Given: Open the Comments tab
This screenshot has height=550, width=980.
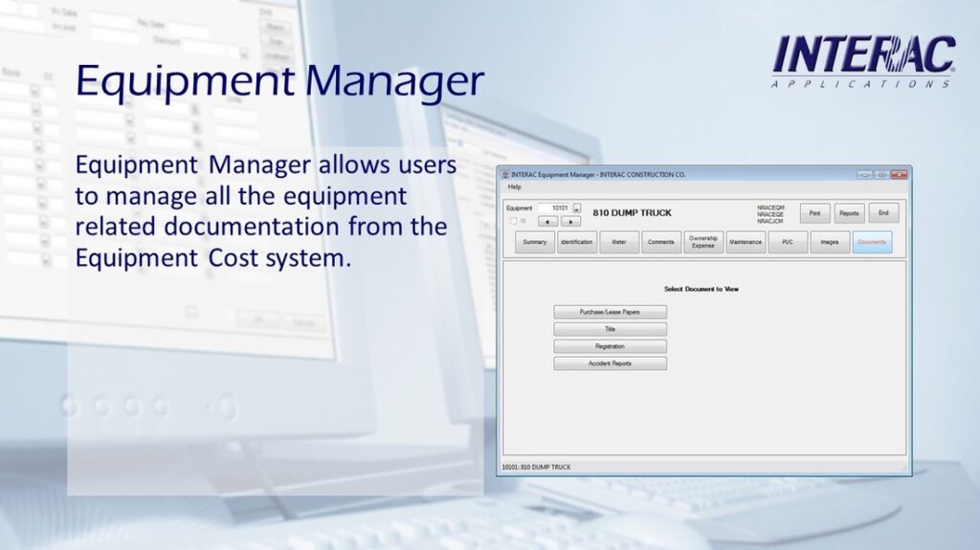Looking at the screenshot, I should tap(661, 242).
